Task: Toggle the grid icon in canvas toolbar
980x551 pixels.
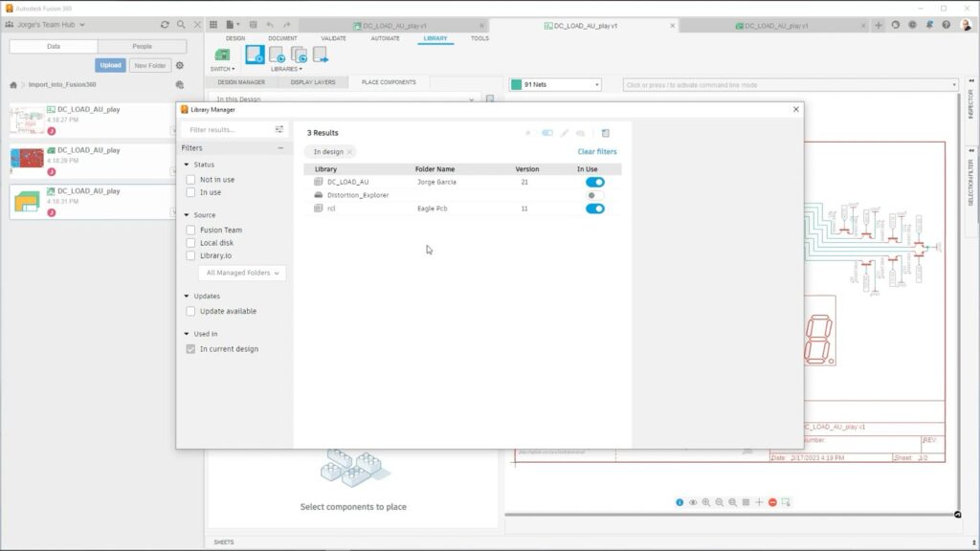Action: coord(746,502)
